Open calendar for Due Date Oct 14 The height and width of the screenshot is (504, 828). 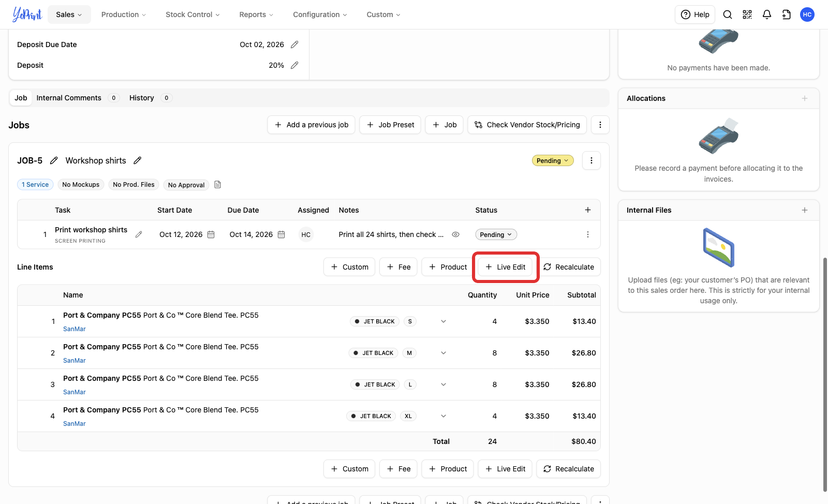point(282,234)
